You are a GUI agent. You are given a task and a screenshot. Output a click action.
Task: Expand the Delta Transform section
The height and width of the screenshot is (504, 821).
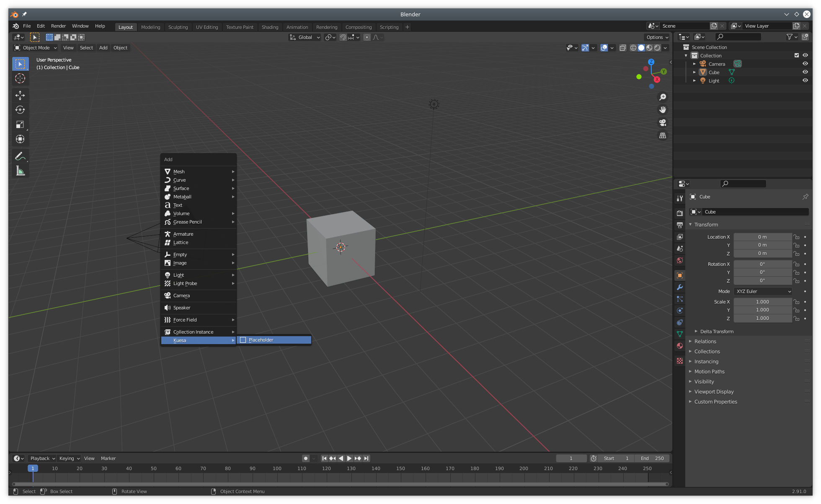point(717,332)
